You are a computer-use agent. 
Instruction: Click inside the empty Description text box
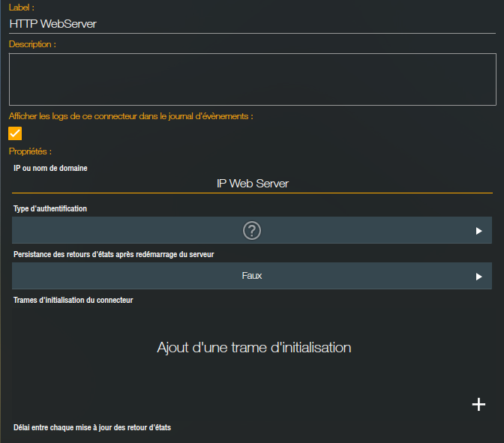pos(253,79)
